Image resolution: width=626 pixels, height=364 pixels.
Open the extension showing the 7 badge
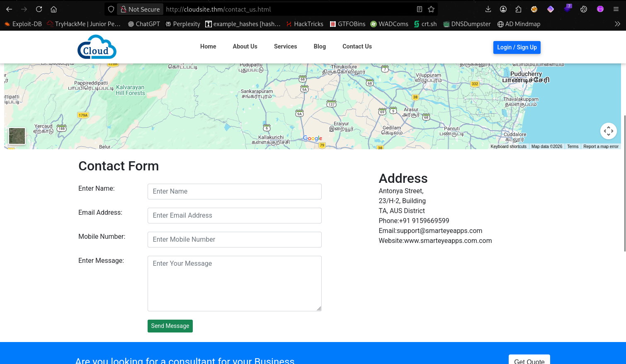tap(567, 9)
